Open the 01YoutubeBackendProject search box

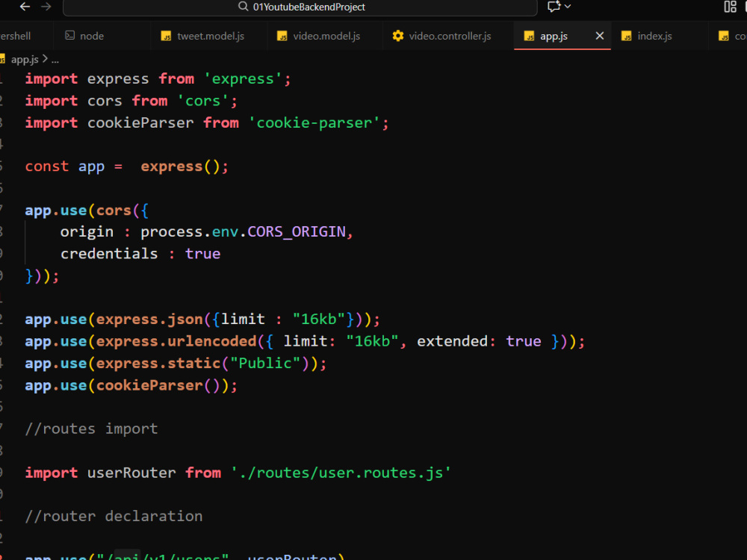pos(300,7)
